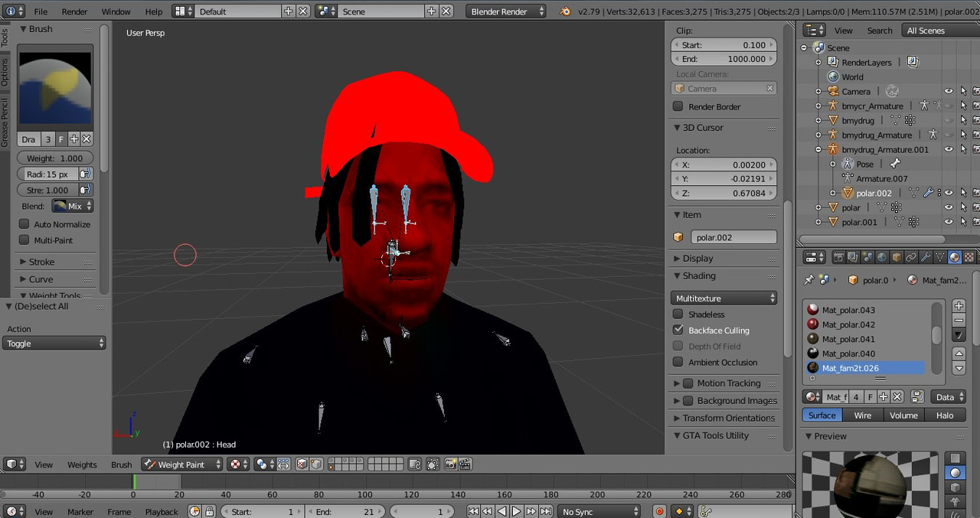Screen dimensions: 980x518
Task: Jump to the last frame of the timeline
Action: click(x=546, y=511)
